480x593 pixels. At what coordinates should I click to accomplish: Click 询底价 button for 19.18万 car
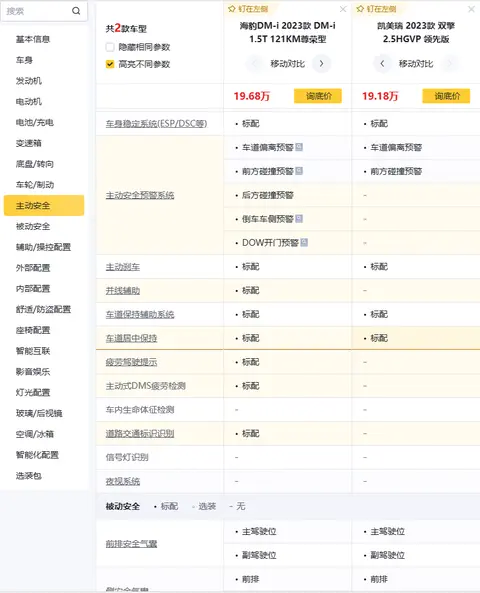446,96
